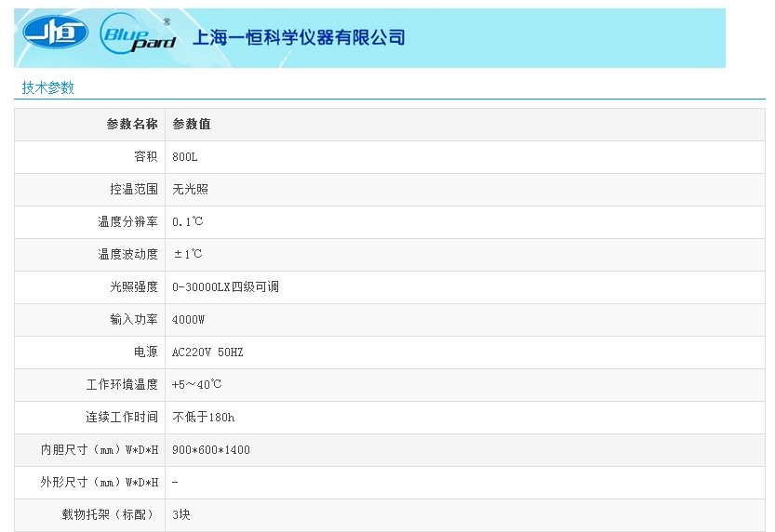This screenshot has width=775, height=532.
Task: Select the 温度分辨率 row label
Action: (128, 222)
